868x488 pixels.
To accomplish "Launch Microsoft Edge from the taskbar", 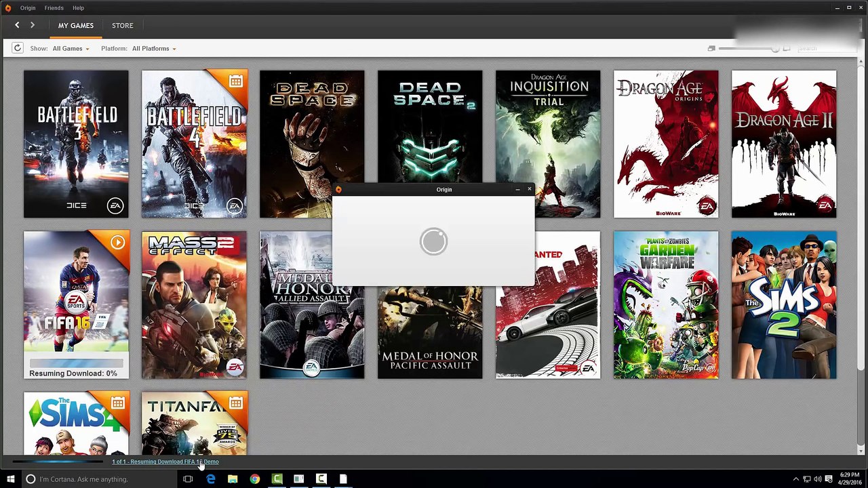I will (x=211, y=479).
